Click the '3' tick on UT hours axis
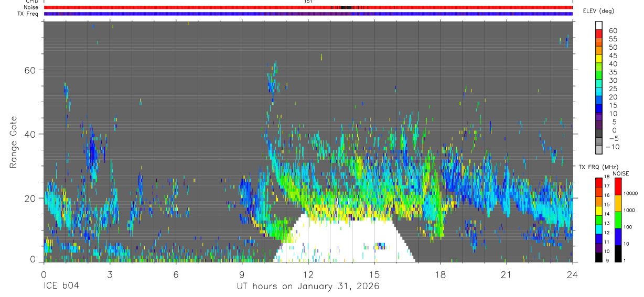The image size is (644, 297). 110,273
